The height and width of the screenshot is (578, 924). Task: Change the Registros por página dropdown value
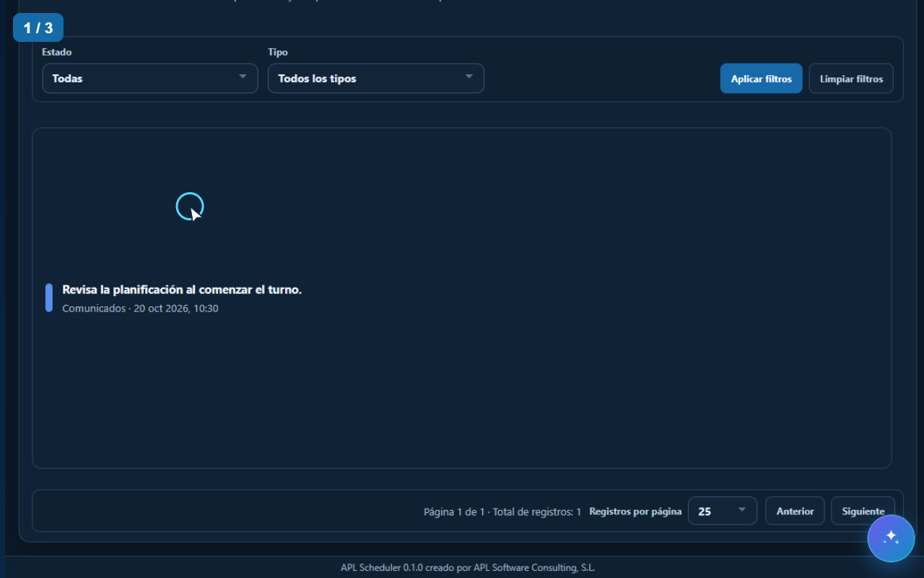pos(723,511)
